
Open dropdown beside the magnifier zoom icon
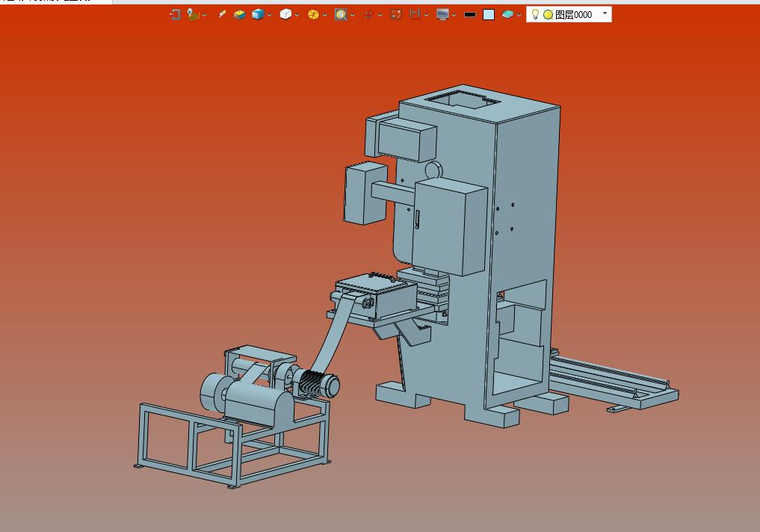(x=353, y=15)
